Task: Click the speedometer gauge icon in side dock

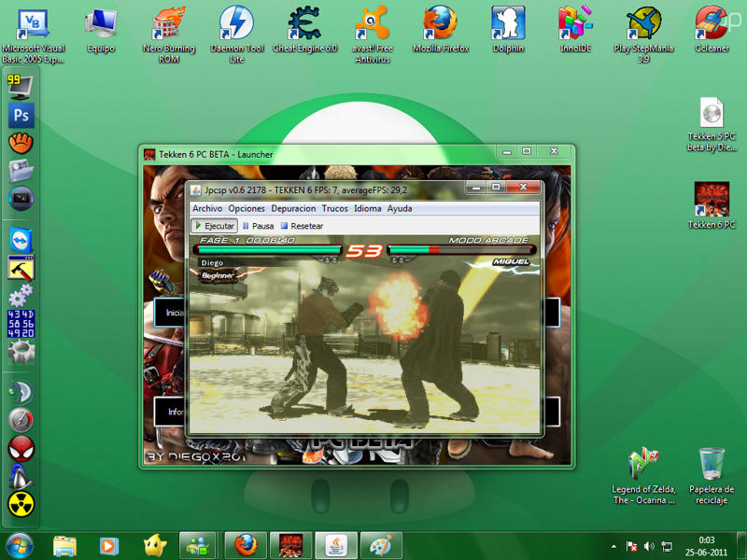Action: pos(21,420)
